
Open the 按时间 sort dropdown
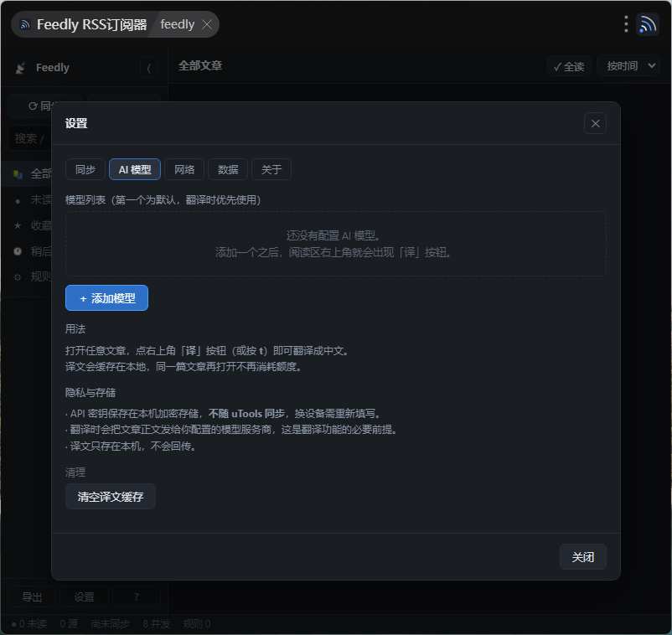[628, 66]
